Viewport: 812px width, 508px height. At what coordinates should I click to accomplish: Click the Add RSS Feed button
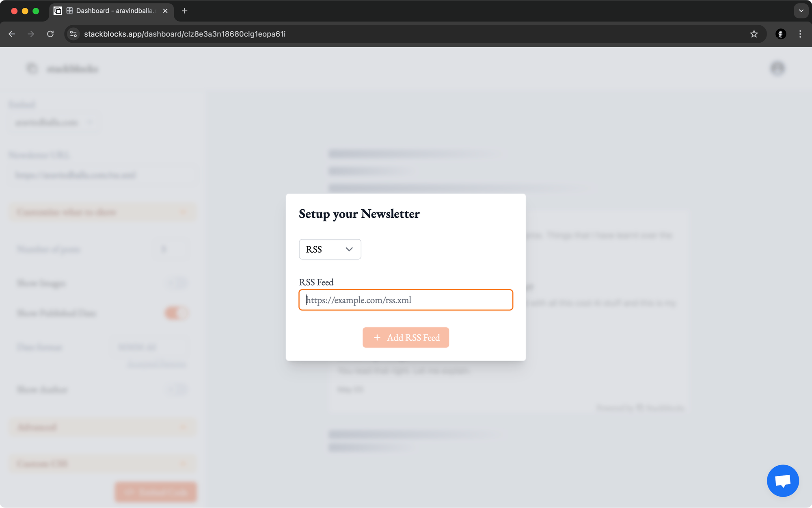pos(406,337)
